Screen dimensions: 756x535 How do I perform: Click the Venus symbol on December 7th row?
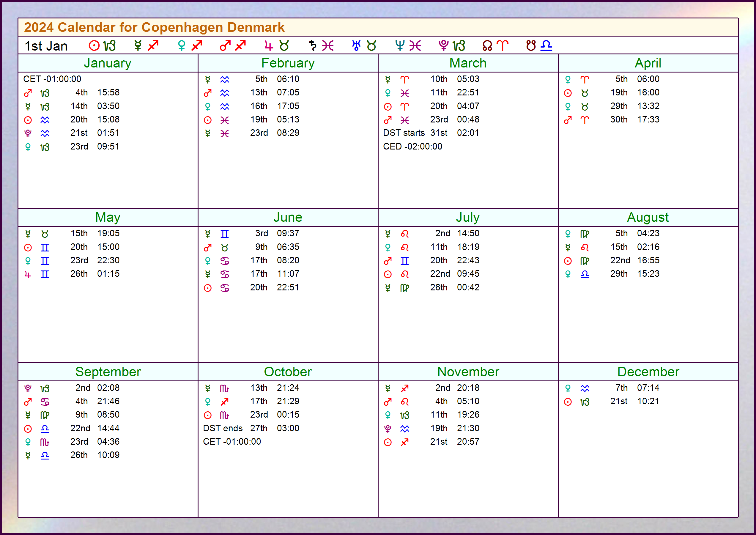click(x=568, y=388)
